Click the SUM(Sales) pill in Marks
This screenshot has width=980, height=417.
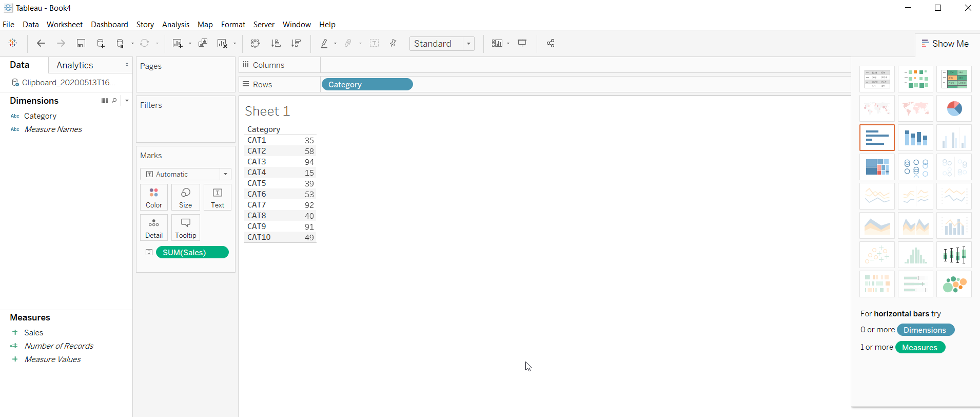point(192,252)
